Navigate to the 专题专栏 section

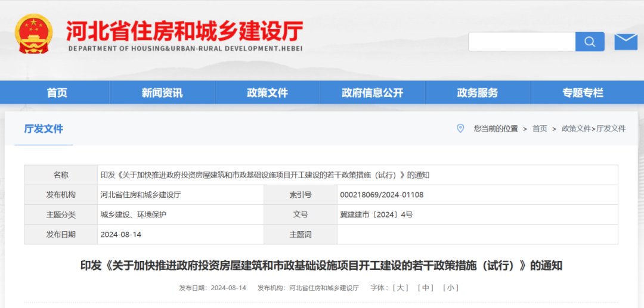pos(583,93)
